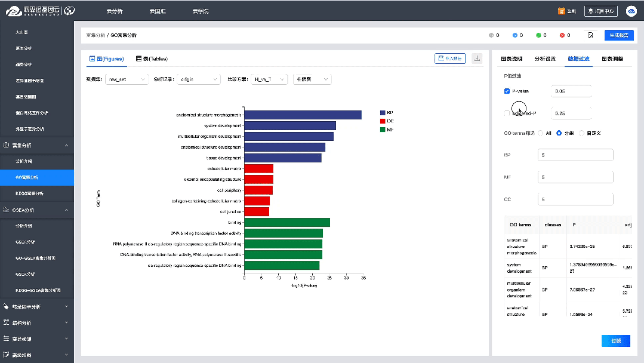644x363 pixels.
Task: Click the Tables tab grid icon
Action: click(x=138, y=59)
